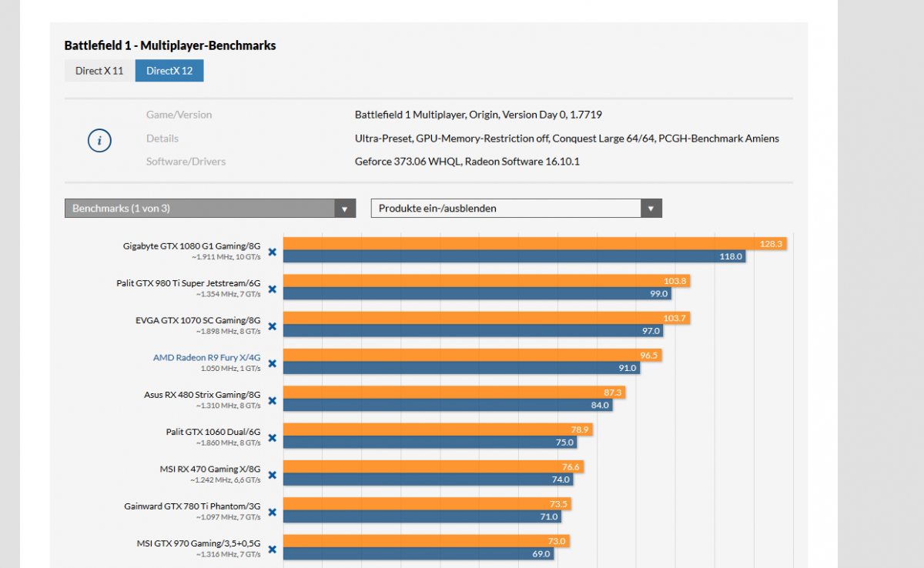Viewport: 924px width, 568px height.
Task: Click the blue 97.0 bar of GTX 1070
Action: pos(474,331)
